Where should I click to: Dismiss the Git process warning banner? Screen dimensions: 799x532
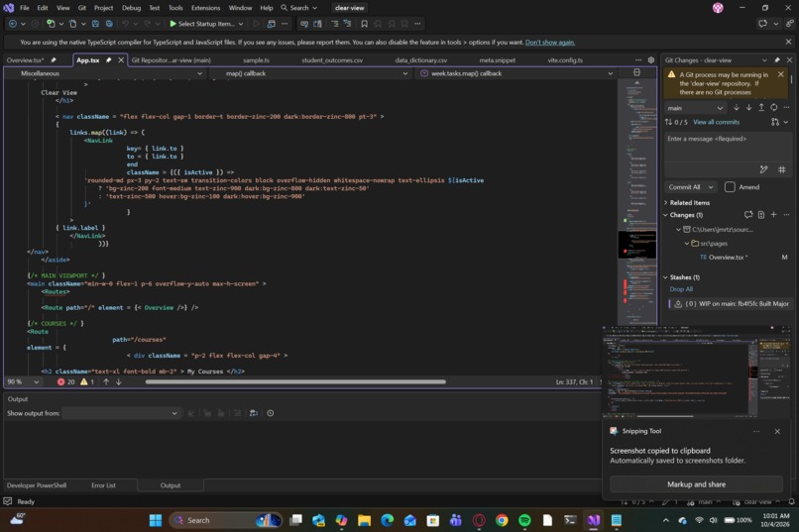[780, 74]
